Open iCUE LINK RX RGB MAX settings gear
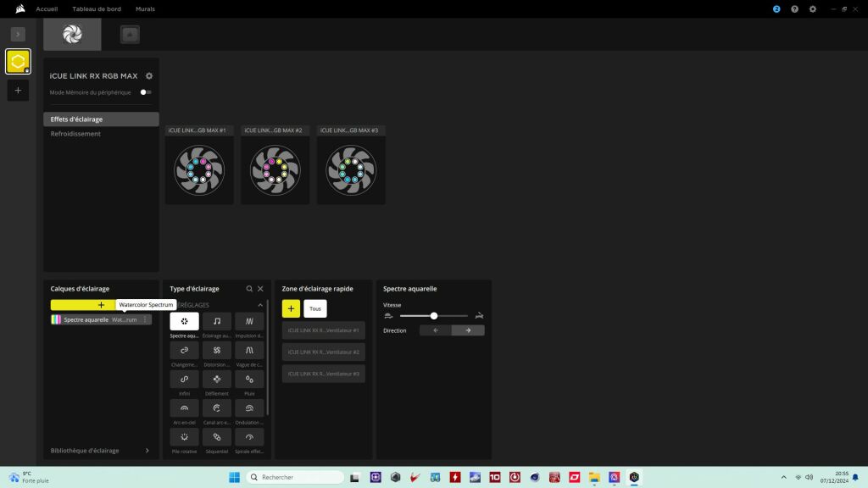This screenshot has height=488, width=868. (149, 76)
